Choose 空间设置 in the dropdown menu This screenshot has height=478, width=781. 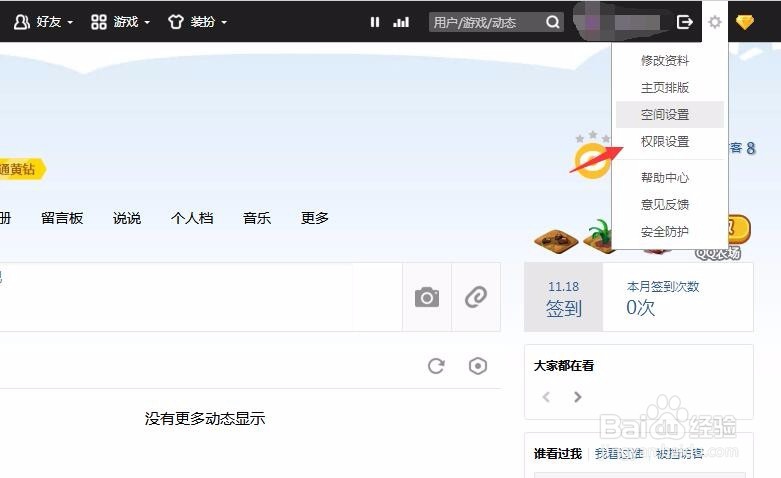click(x=665, y=115)
